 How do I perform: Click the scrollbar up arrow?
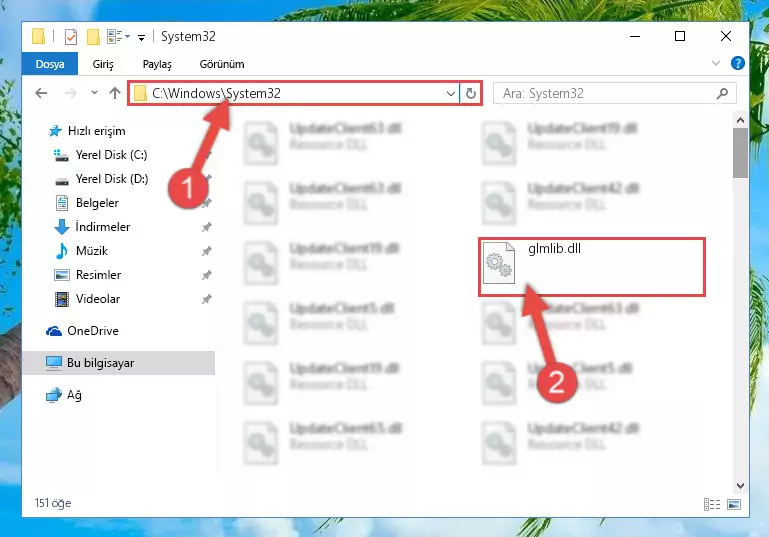pos(740,120)
